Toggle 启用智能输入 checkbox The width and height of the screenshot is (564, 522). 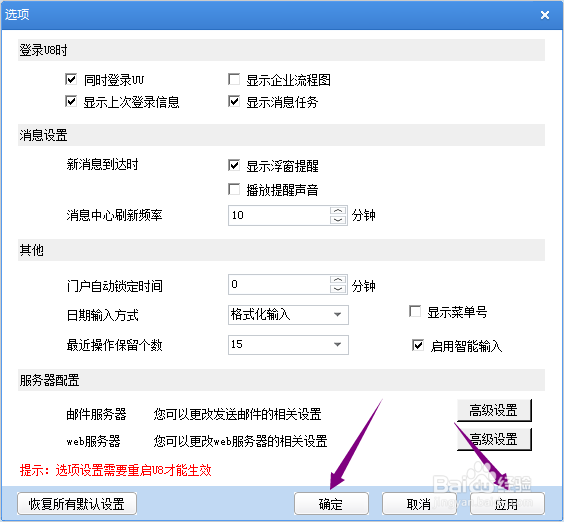418,345
